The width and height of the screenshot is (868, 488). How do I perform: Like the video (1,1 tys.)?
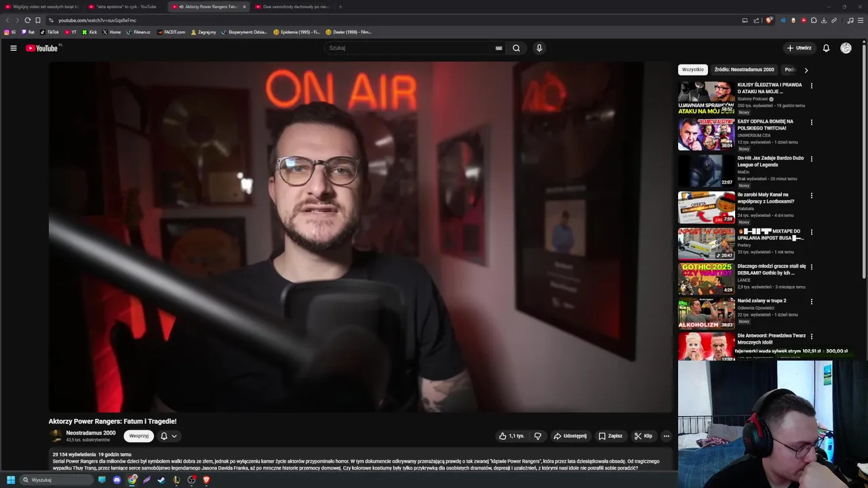[x=512, y=436]
